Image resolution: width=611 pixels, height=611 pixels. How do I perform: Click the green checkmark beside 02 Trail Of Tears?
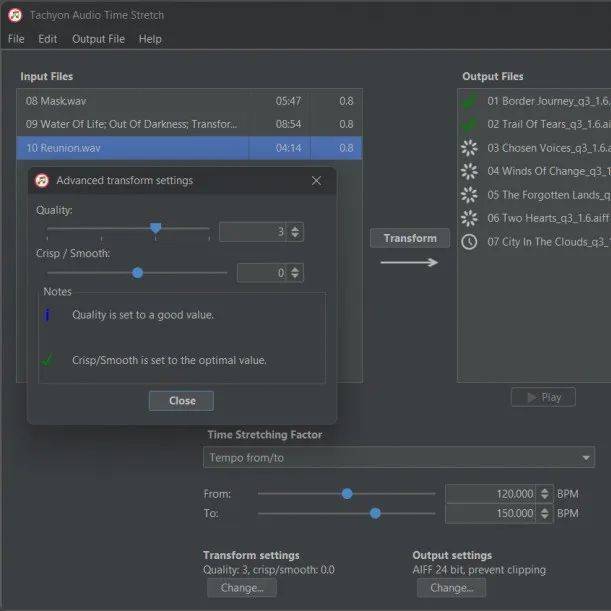tap(468, 124)
